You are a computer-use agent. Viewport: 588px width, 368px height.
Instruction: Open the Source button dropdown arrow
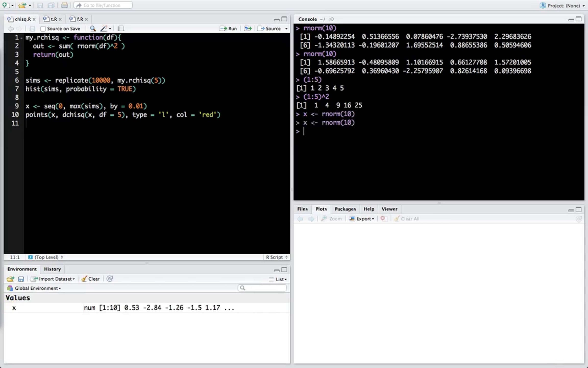pos(286,29)
